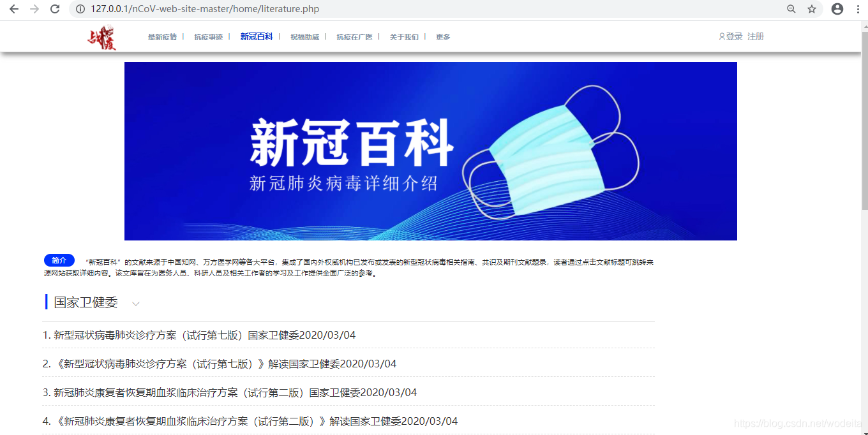
Task: Click the red site logo in header
Action: (102, 38)
